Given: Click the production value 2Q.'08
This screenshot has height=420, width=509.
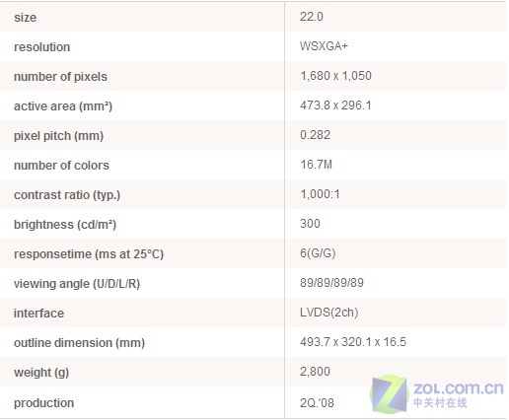Looking at the screenshot, I should pyautogui.click(x=317, y=402).
